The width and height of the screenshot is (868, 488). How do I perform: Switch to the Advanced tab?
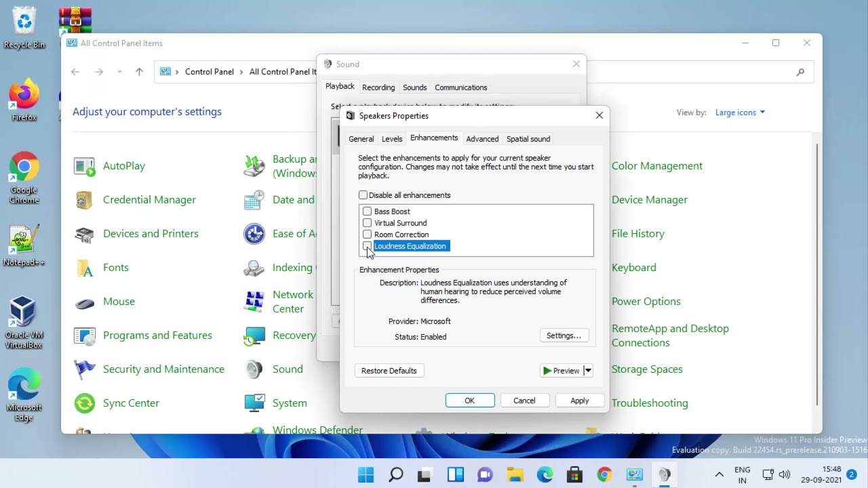(482, 139)
